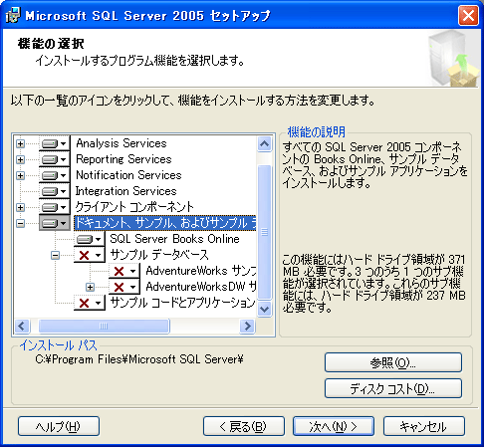Go back with the < 戻る(B) button
The height and width of the screenshot is (448, 484).
pos(244,426)
